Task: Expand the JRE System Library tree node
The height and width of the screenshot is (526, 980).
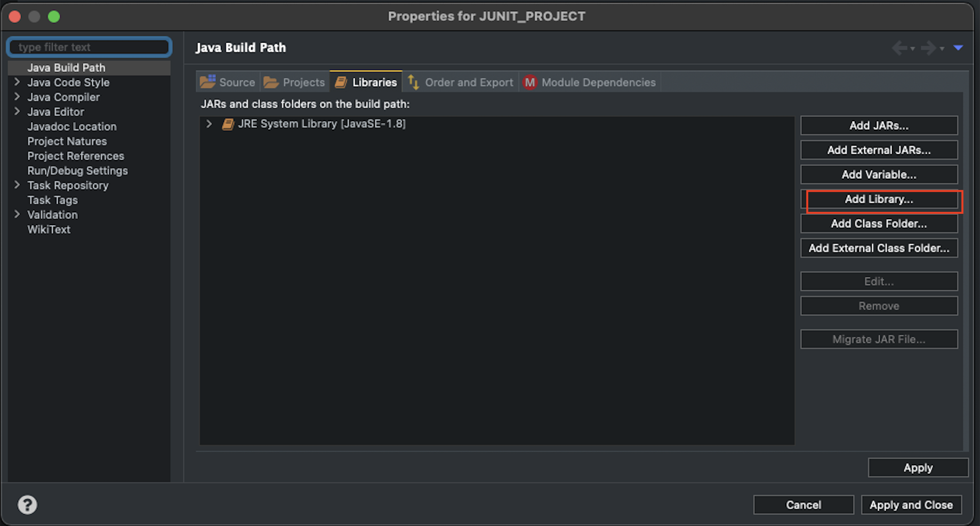Action: (x=208, y=124)
